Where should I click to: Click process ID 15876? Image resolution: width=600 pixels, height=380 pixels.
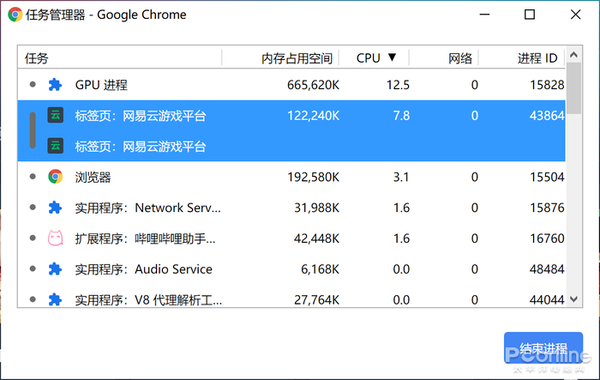pos(547,207)
